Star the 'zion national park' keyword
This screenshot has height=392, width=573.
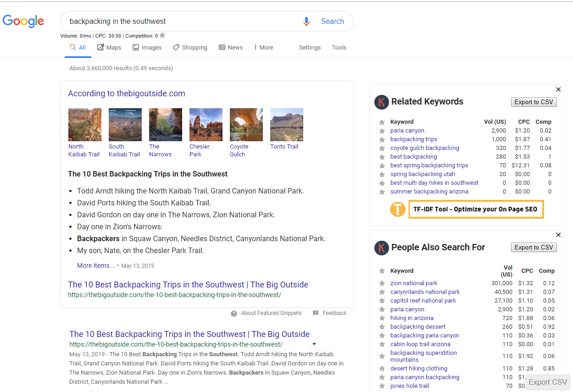point(382,283)
